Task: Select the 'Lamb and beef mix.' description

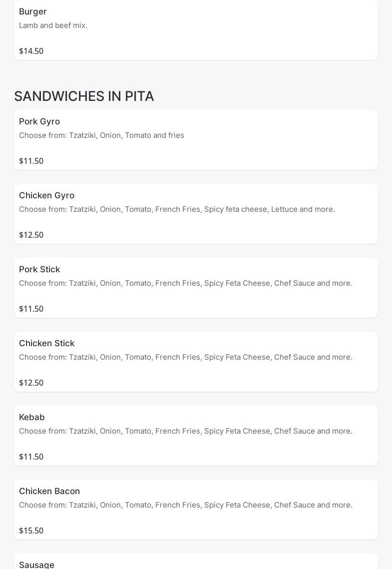Action: [x=53, y=25]
